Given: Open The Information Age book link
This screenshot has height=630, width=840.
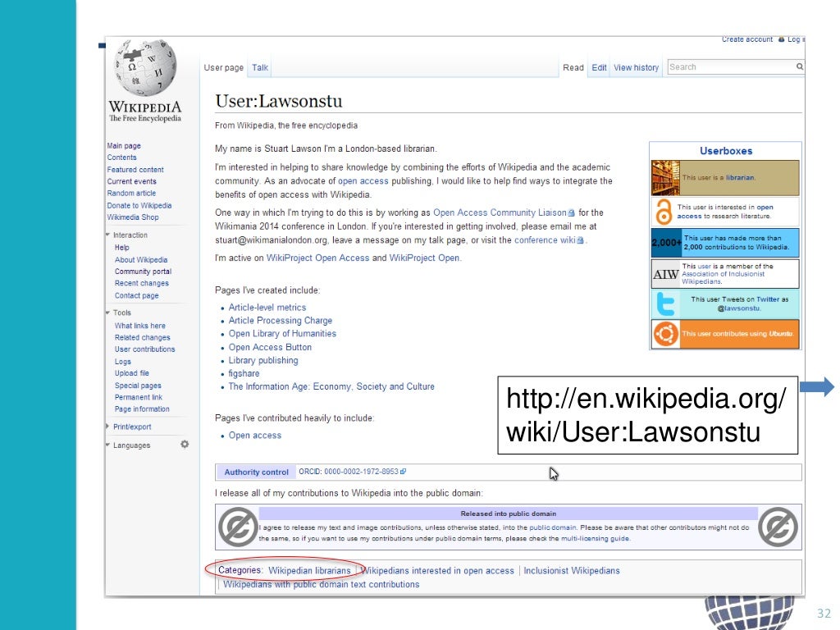Looking at the screenshot, I should point(331,386).
